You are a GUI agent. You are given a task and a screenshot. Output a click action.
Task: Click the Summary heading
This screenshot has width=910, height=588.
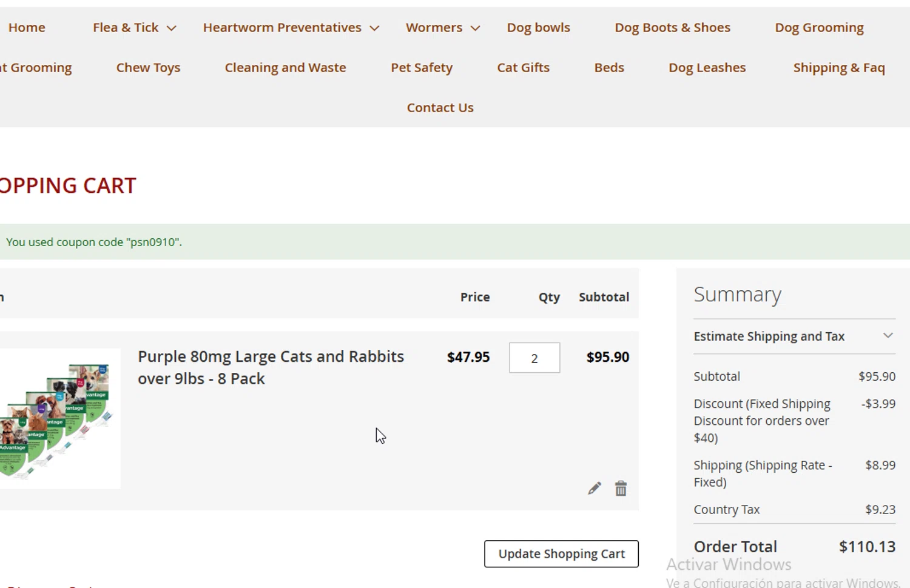738,294
